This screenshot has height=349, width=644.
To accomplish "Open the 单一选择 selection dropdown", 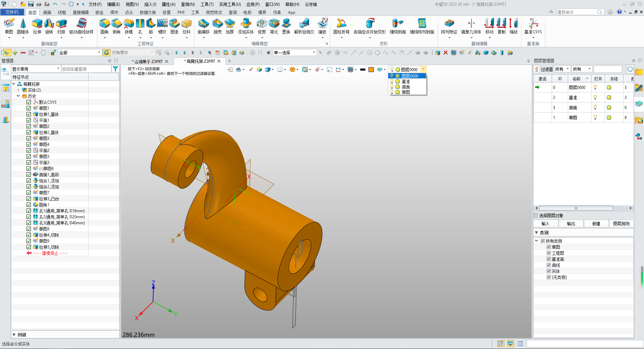I will [x=314, y=53].
